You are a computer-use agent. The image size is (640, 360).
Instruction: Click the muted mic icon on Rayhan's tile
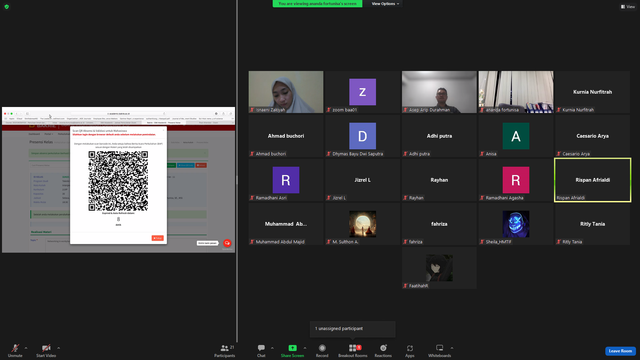coord(405,198)
